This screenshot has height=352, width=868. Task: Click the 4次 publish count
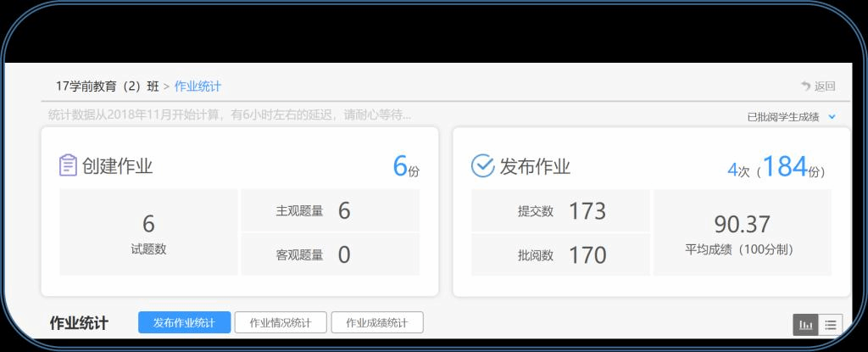[738, 169]
